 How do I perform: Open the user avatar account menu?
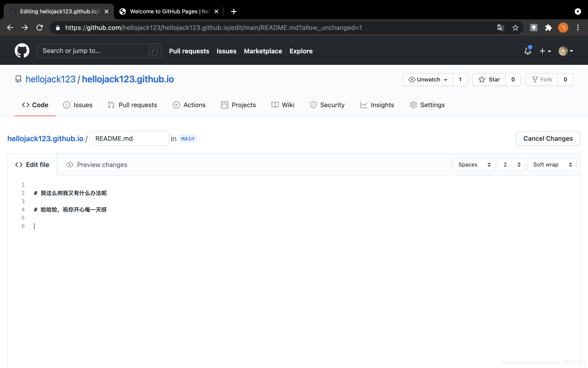click(x=566, y=51)
